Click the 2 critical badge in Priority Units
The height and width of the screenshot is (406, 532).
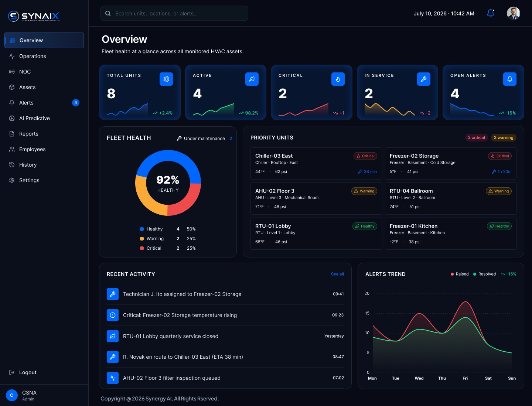click(477, 137)
